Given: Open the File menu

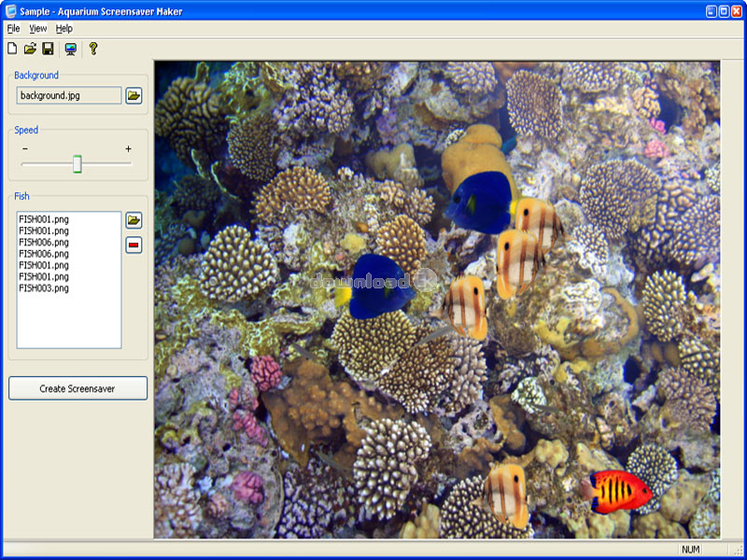Looking at the screenshot, I should [13, 29].
